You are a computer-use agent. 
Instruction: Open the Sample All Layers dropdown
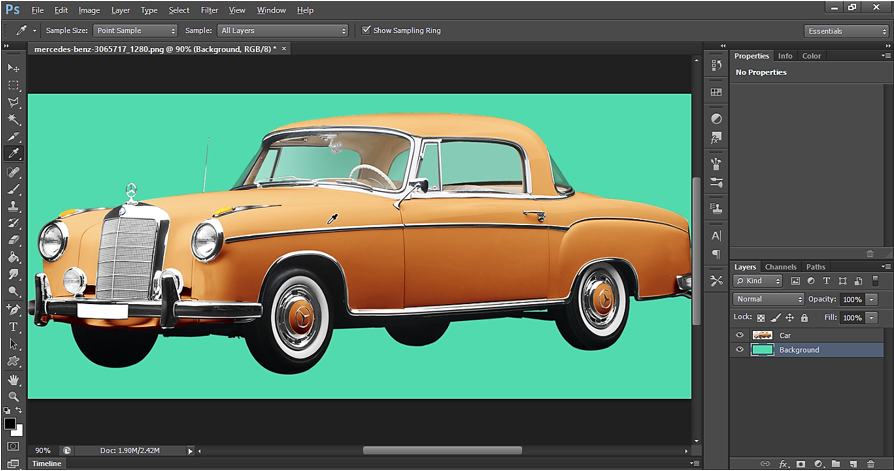point(283,31)
